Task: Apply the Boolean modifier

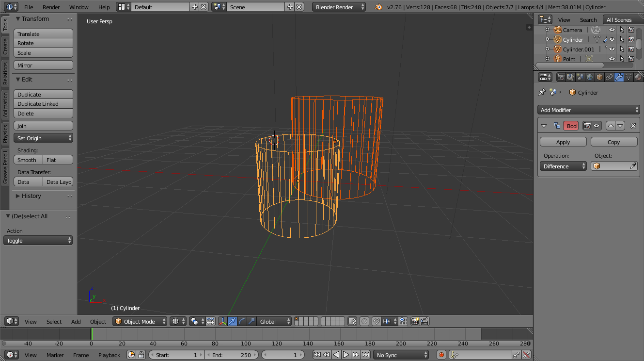Action: [563, 142]
